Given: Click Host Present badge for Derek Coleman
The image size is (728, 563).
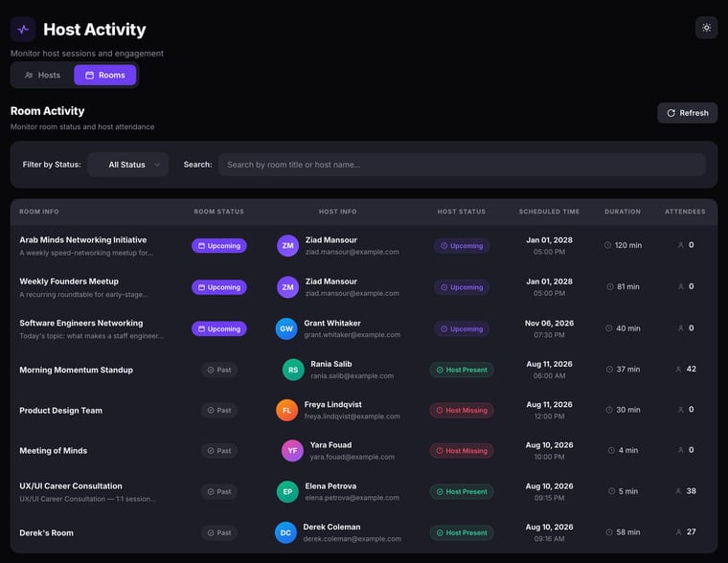Looking at the screenshot, I should pyautogui.click(x=462, y=532).
